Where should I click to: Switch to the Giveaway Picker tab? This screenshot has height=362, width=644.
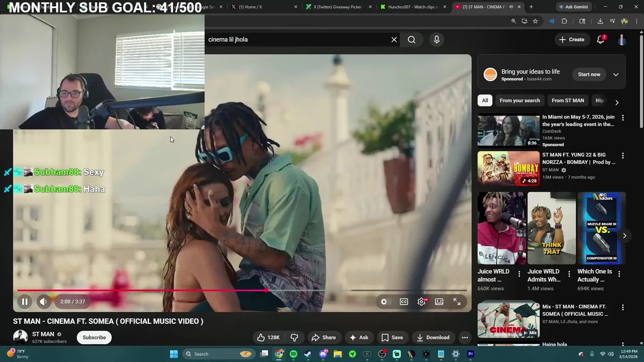coord(338,7)
